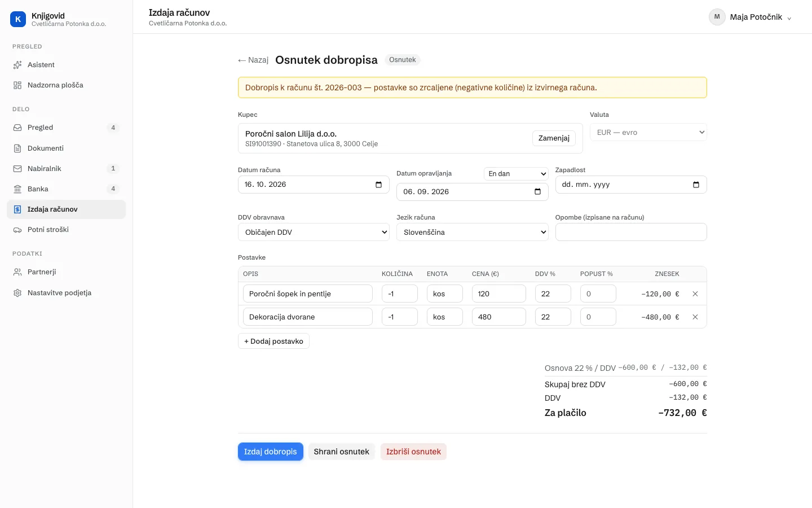The height and width of the screenshot is (508, 812).
Task: Open calendar picker for Zapadlost
Action: click(x=696, y=185)
